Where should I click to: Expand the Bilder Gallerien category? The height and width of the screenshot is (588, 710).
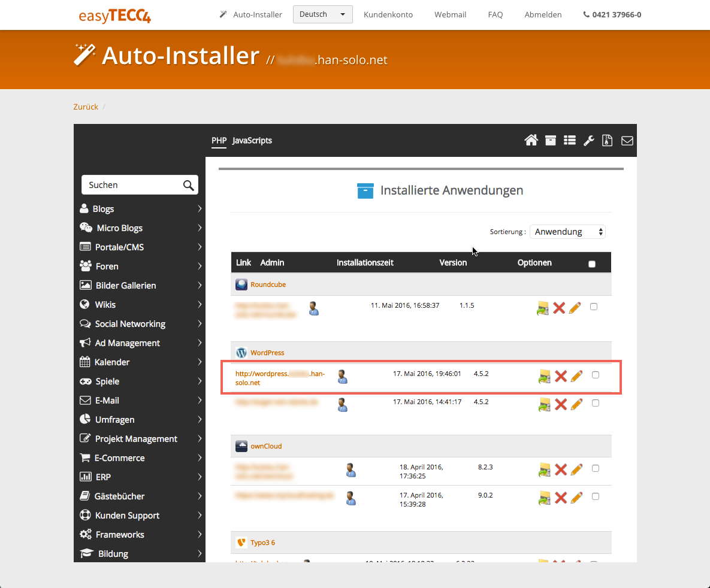(140, 286)
